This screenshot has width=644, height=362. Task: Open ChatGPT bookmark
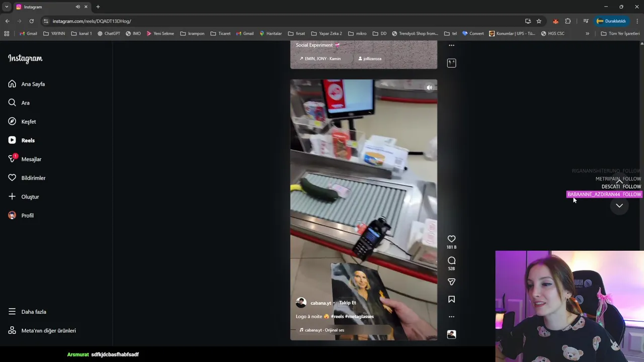[x=109, y=34]
